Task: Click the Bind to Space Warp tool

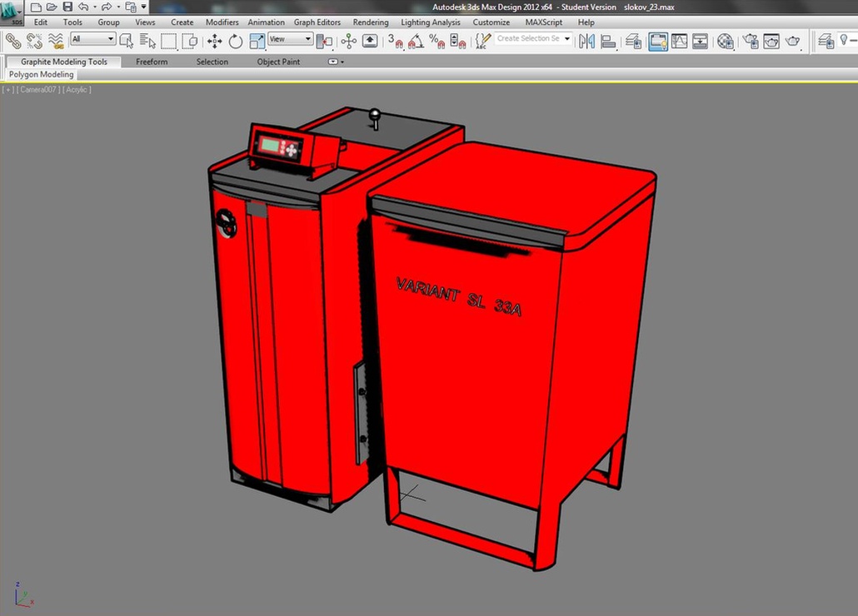Action: coord(56,41)
